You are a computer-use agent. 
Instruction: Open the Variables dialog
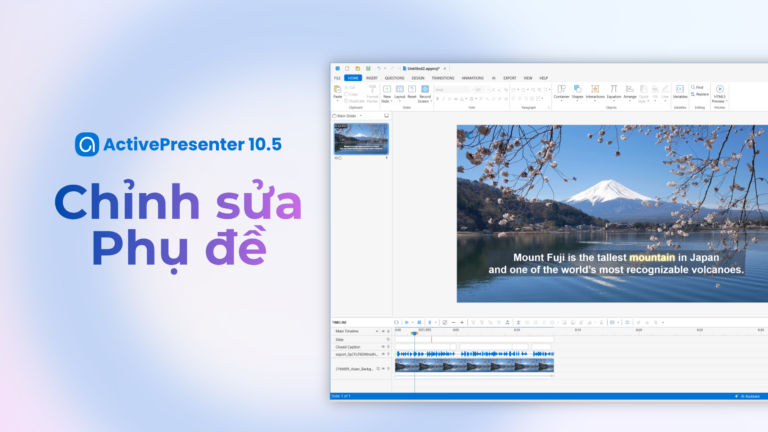click(680, 92)
